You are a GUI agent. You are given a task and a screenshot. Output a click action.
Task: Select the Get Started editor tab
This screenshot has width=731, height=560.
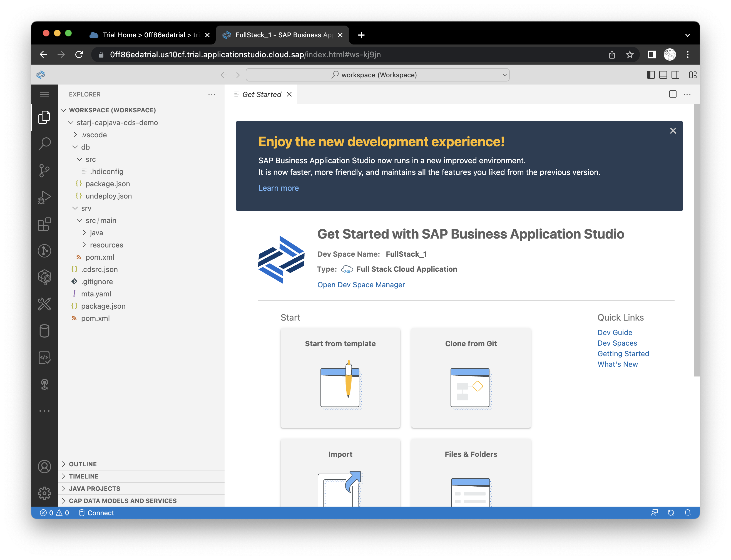[262, 94]
